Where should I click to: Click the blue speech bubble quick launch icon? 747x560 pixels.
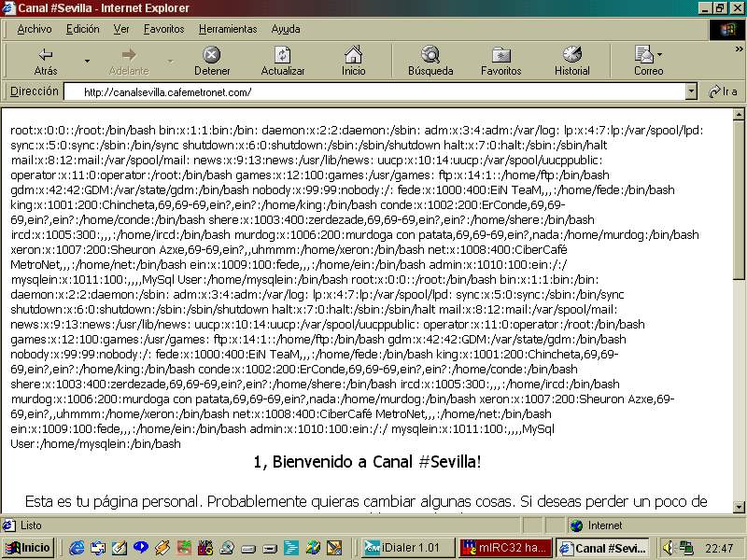click(x=141, y=548)
